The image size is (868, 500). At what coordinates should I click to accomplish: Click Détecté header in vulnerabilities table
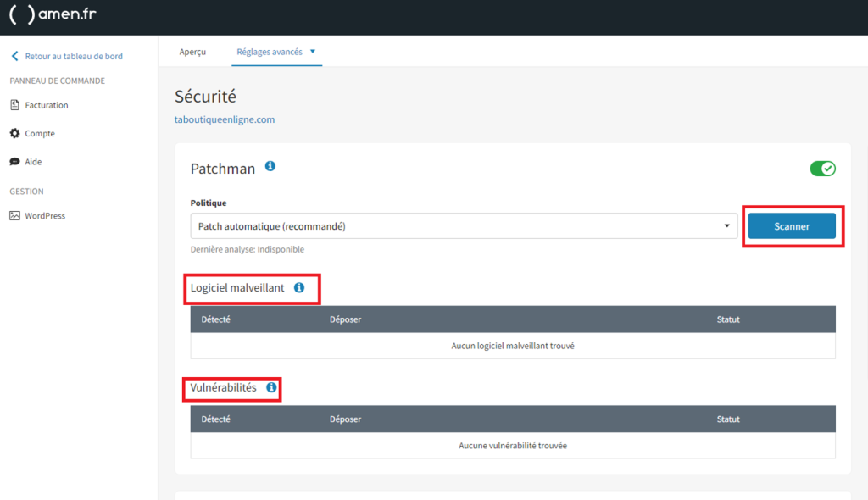pyautogui.click(x=215, y=419)
